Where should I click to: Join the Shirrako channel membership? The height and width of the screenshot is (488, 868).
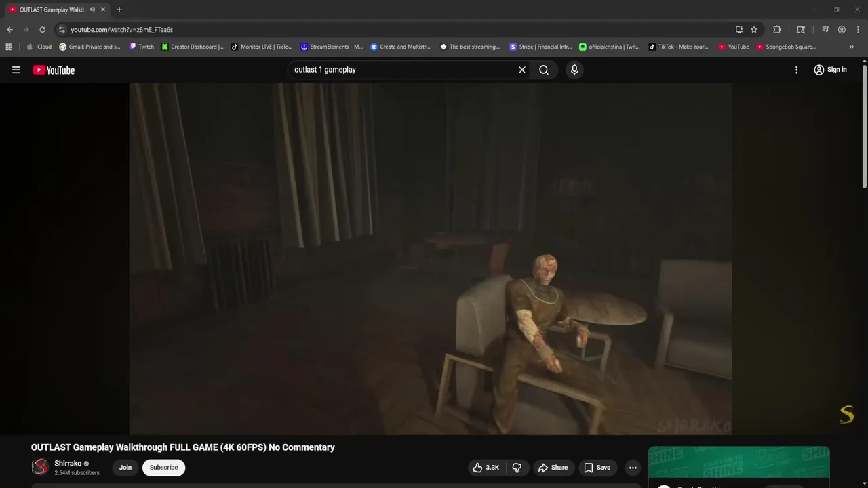pyautogui.click(x=125, y=468)
